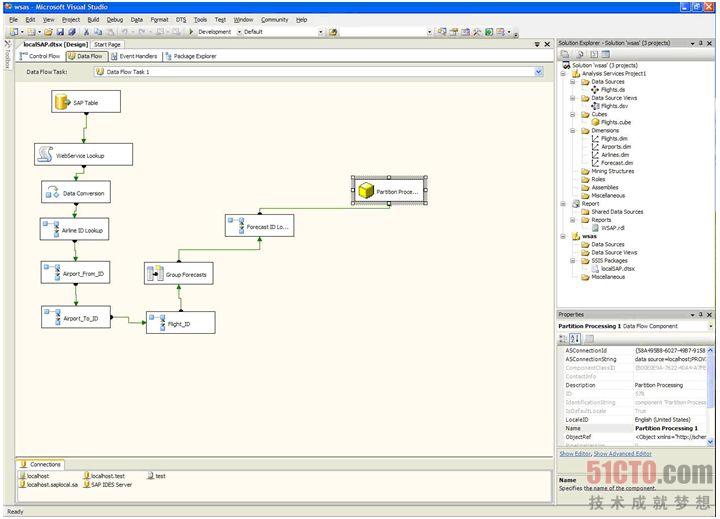Open the Data Flow Task dropdown

539,72
